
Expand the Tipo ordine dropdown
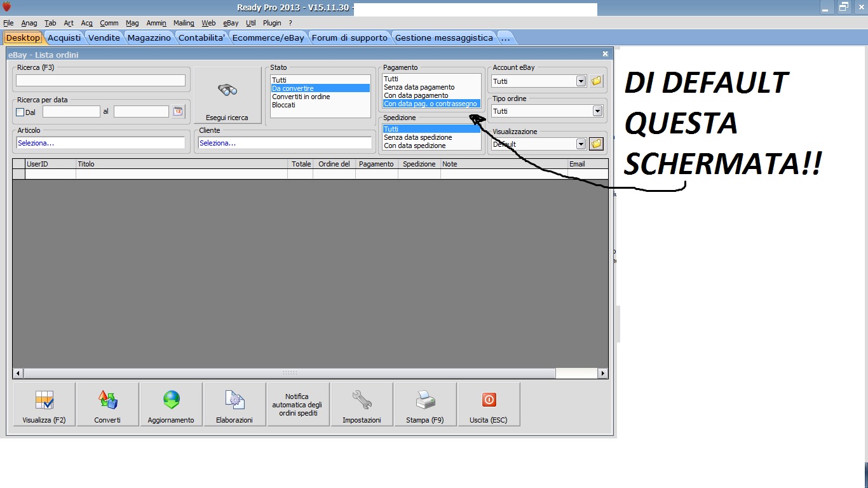coord(597,111)
